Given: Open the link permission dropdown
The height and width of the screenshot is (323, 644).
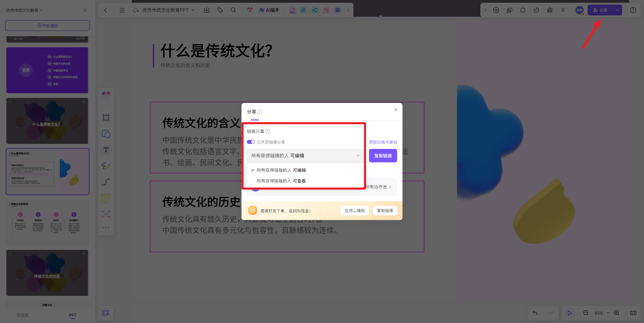Looking at the screenshot, I should tap(306, 156).
